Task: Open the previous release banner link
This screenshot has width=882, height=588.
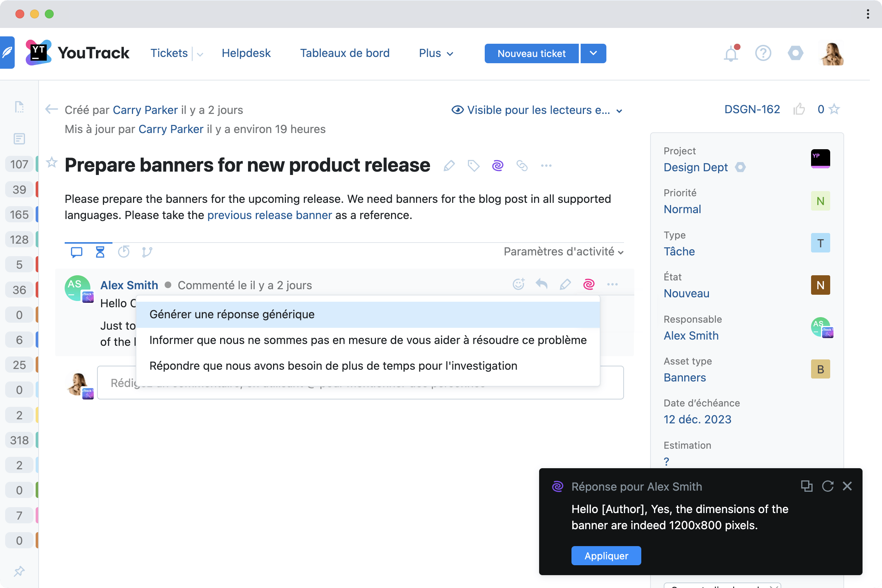Action: click(269, 215)
